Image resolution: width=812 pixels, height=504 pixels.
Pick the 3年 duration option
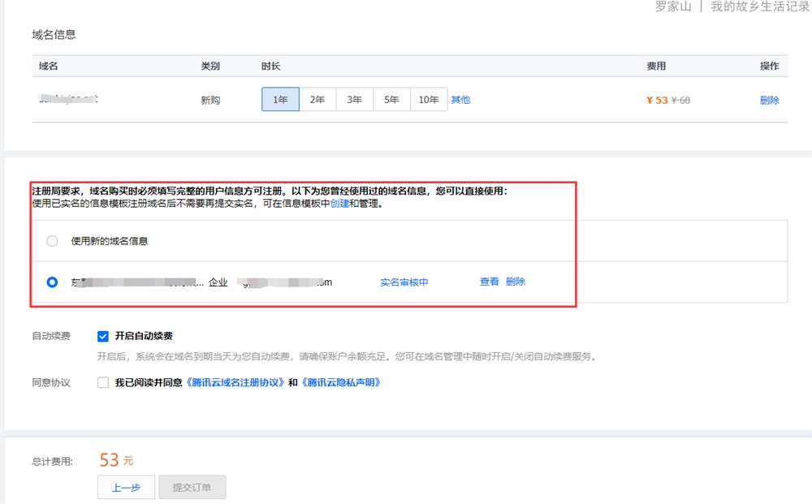click(x=355, y=100)
